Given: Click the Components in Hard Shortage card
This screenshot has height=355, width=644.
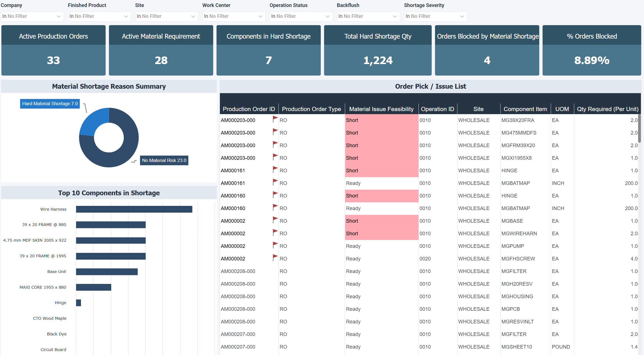Looking at the screenshot, I should 268,50.
